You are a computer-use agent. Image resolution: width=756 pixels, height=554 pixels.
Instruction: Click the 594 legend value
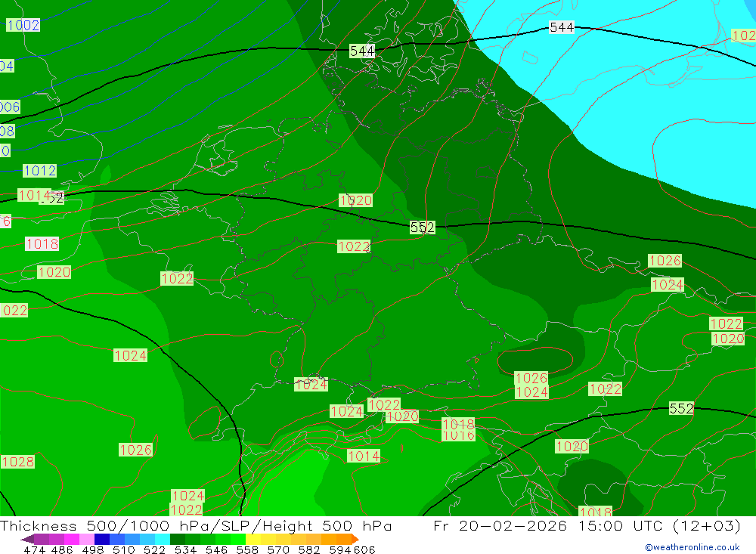[339, 549]
